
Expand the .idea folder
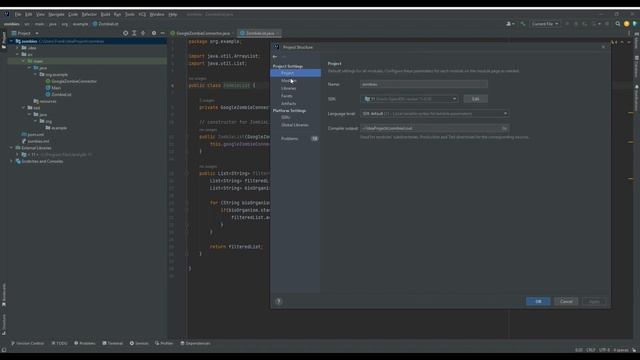point(18,48)
